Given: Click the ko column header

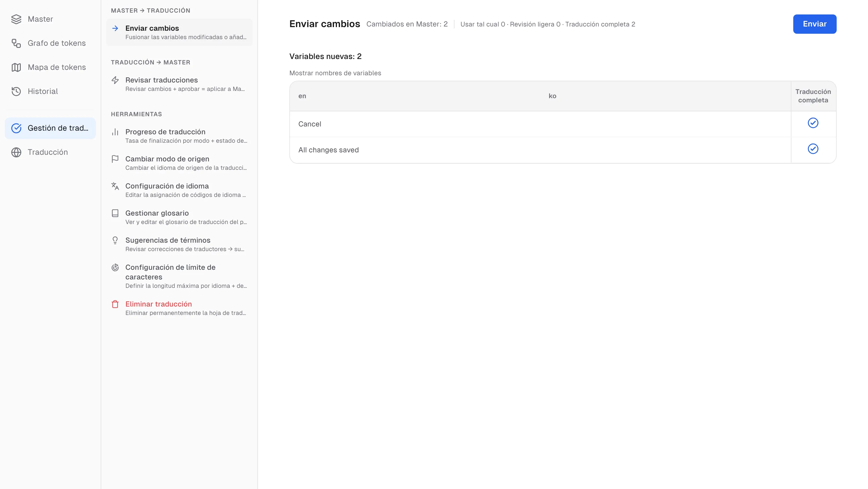Looking at the screenshot, I should pos(552,96).
